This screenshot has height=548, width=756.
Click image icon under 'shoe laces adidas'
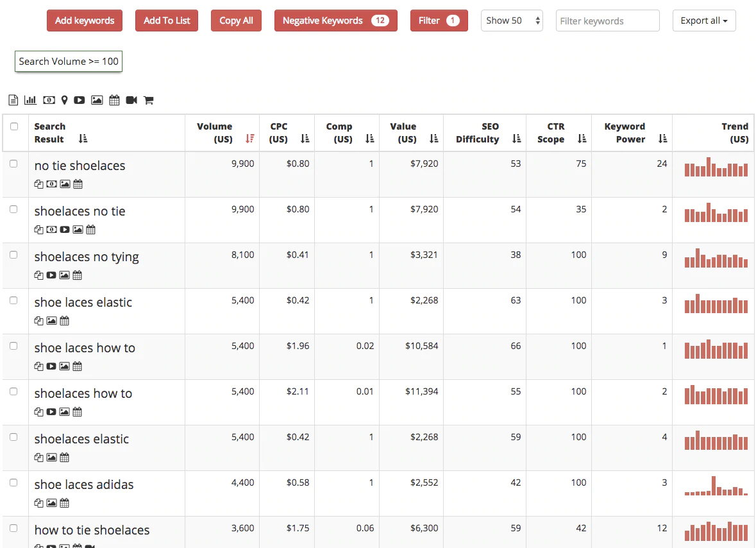coord(52,503)
